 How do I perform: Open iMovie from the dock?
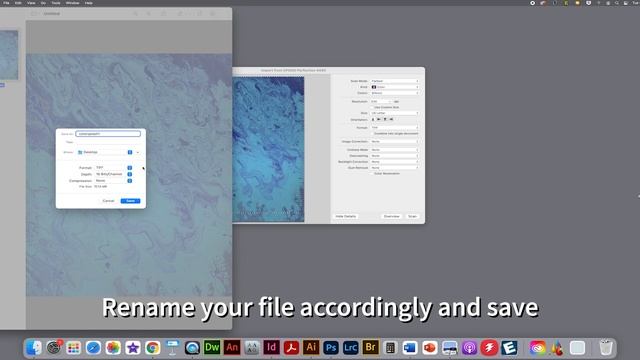(x=133, y=348)
